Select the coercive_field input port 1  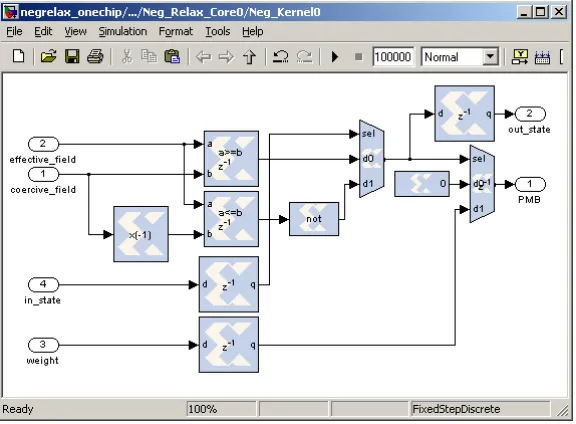[43, 174]
